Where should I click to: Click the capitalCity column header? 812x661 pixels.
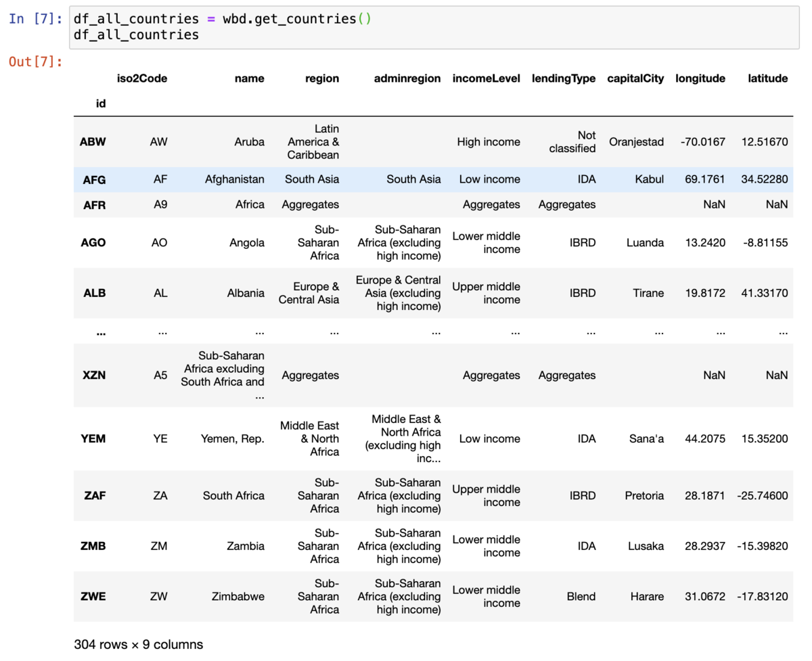point(635,78)
